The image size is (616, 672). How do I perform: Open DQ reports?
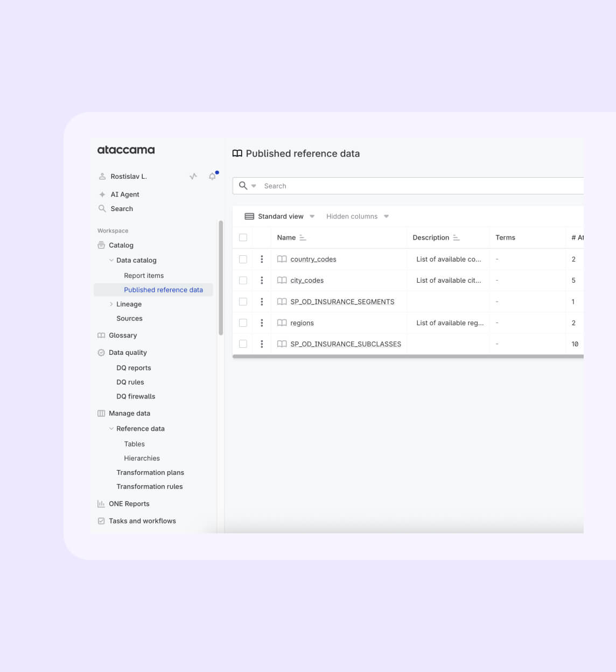click(134, 368)
